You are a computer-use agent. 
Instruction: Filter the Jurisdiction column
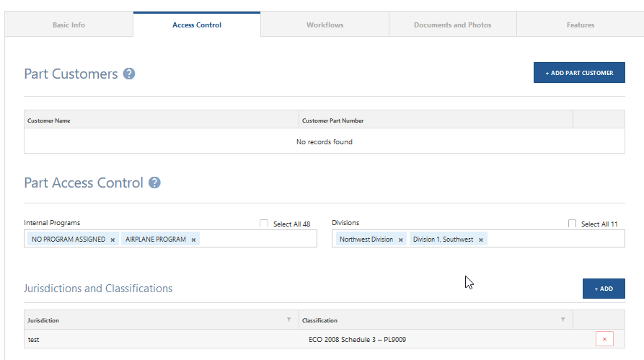(x=289, y=320)
